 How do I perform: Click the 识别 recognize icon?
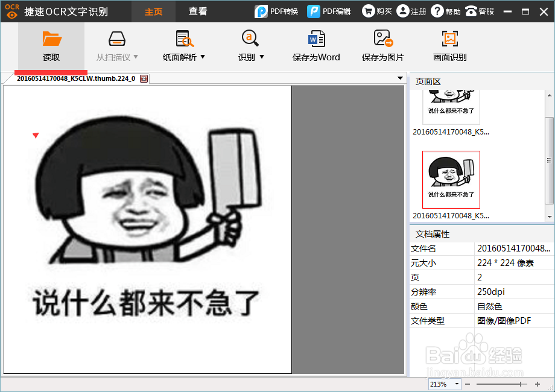[x=250, y=38]
